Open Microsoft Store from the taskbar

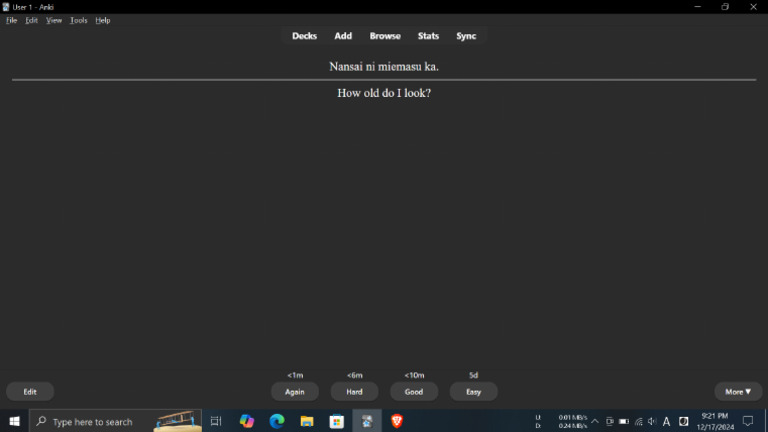(x=336, y=421)
